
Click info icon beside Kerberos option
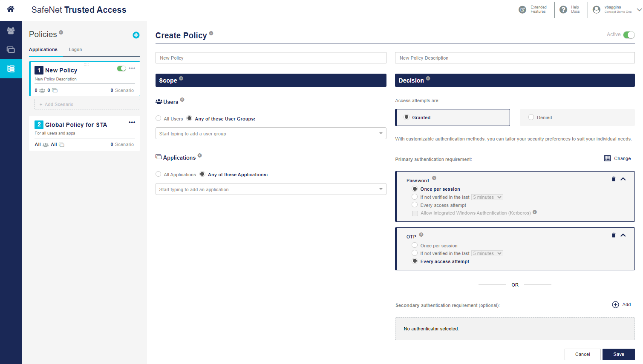tap(535, 212)
